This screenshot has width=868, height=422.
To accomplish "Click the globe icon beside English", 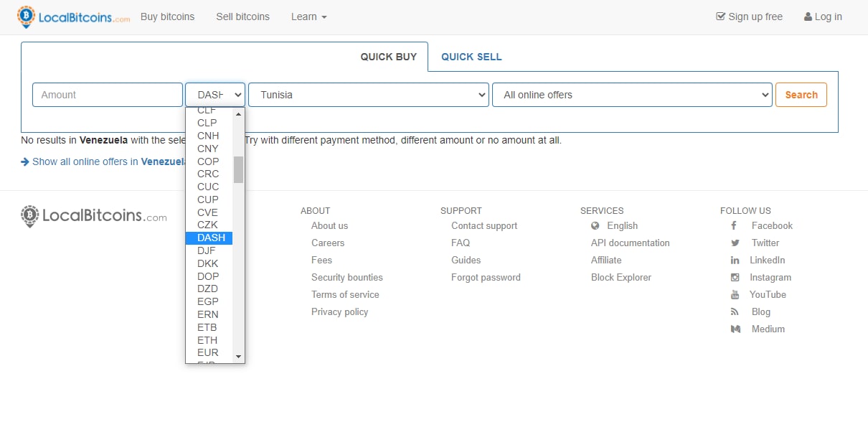I will click(x=595, y=225).
